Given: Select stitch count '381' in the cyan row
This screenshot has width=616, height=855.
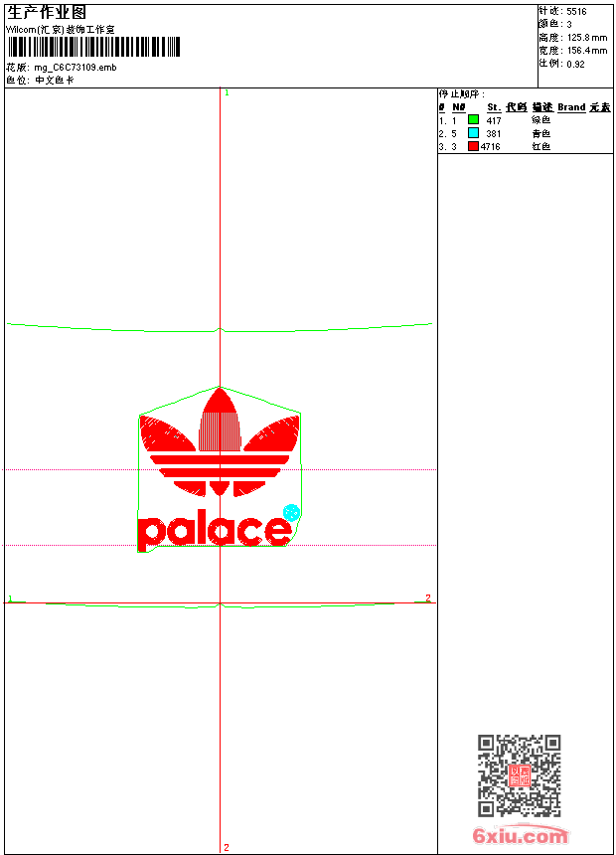Looking at the screenshot, I should [x=494, y=133].
